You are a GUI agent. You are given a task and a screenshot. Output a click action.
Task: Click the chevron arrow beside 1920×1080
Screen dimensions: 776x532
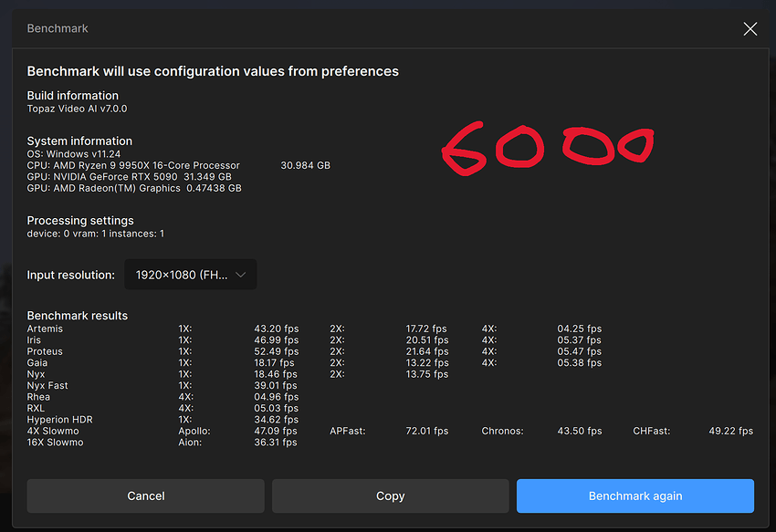pyautogui.click(x=241, y=275)
